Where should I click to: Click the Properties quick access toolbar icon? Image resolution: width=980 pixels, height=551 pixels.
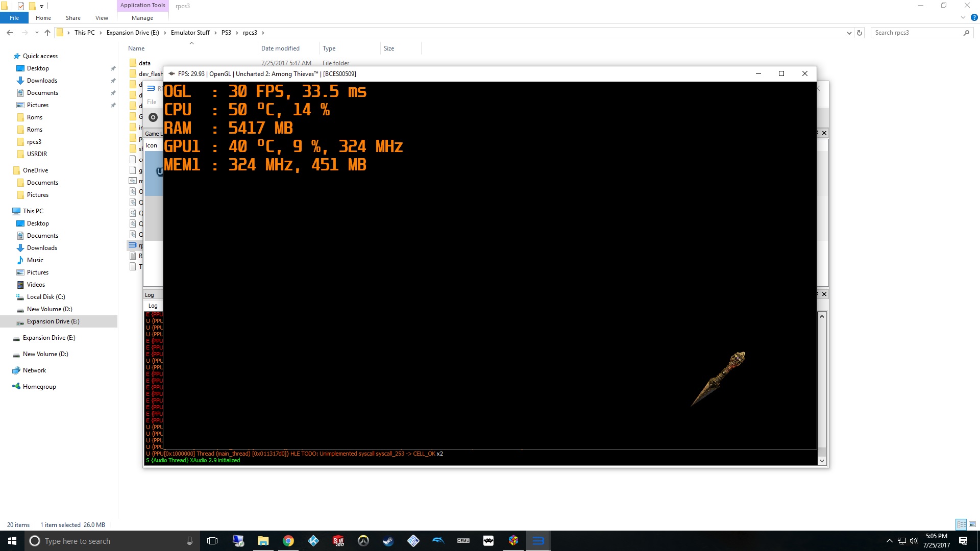pos(21,6)
